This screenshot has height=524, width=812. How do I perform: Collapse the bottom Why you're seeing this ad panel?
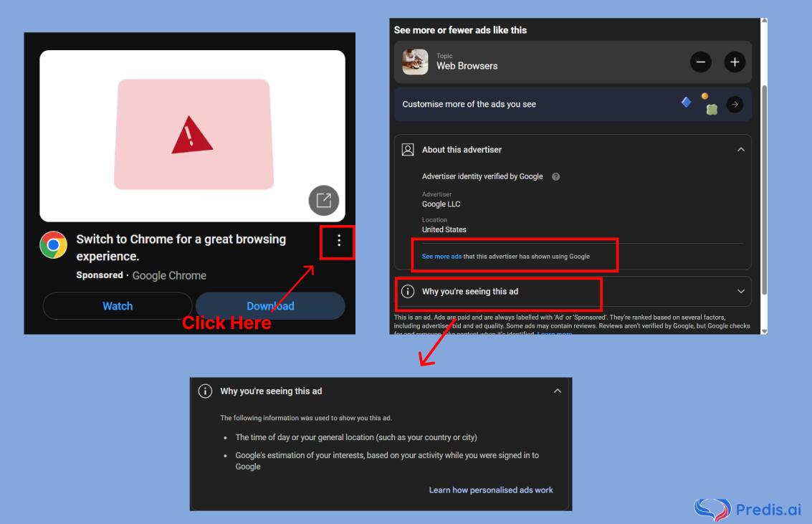(x=558, y=391)
